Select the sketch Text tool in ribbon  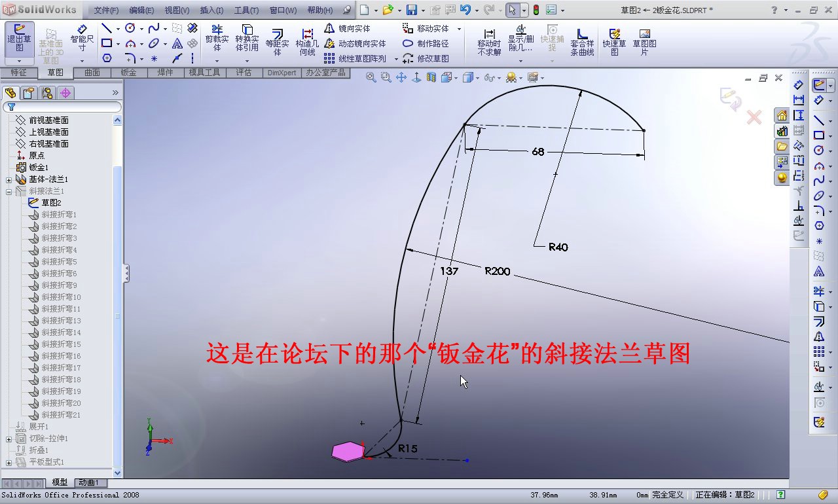tap(177, 44)
